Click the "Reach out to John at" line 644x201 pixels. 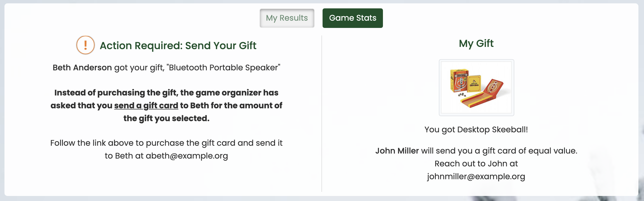(x=476, y=164)
